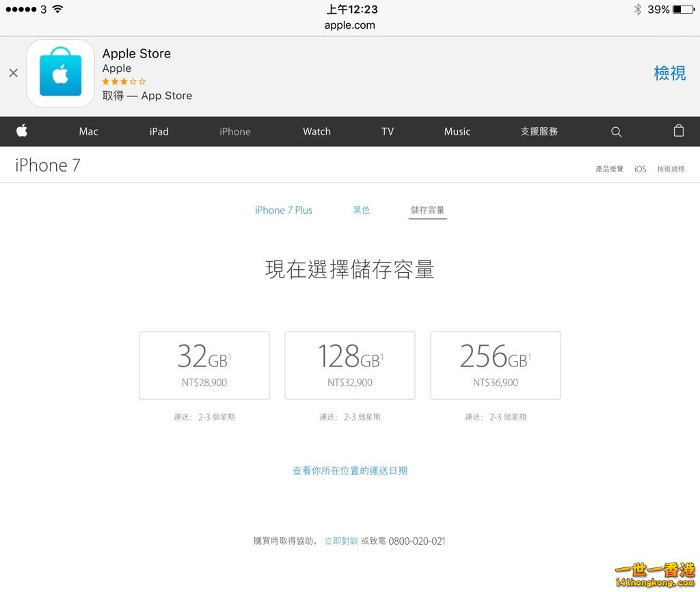The width and height of the screenshot is (700, 592).
Task: Open 支援服務 support page
Action: (539, 132)
